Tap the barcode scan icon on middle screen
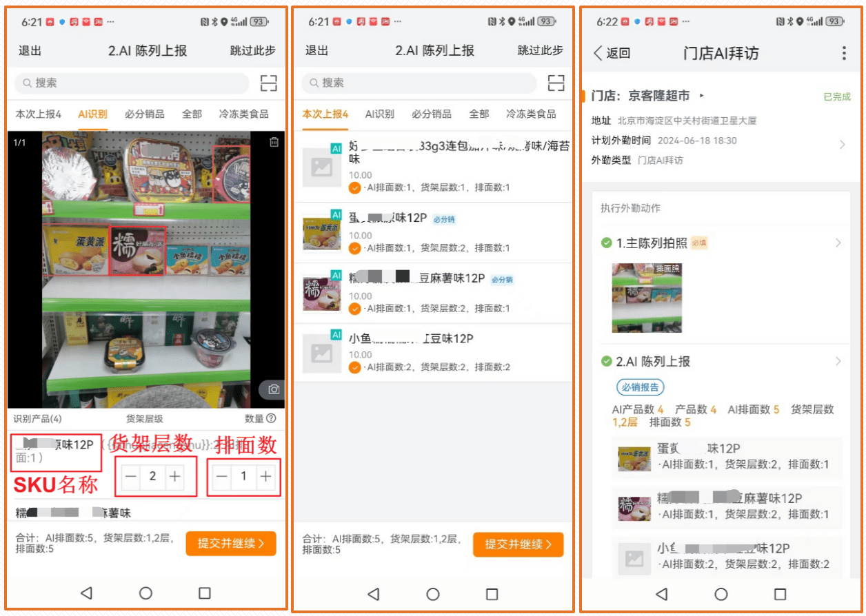Viewport: 866px width, 616px height. point(556,83)
